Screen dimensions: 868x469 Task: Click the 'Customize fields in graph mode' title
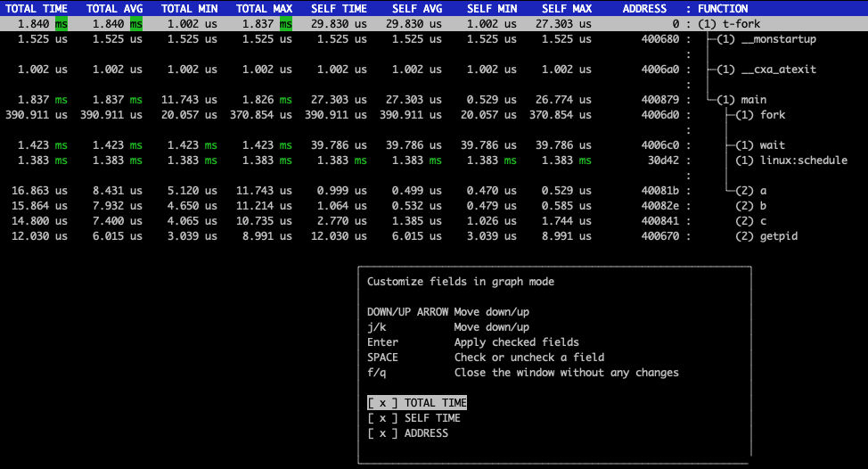[x=461, y=281]
